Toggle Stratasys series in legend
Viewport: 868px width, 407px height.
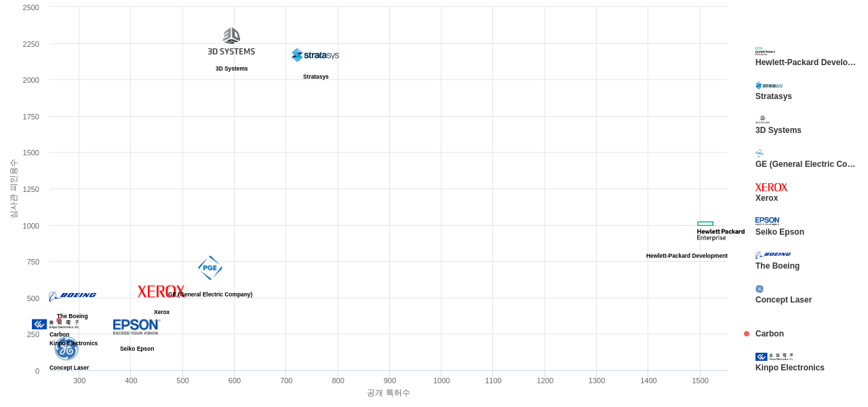coord(774,96)
